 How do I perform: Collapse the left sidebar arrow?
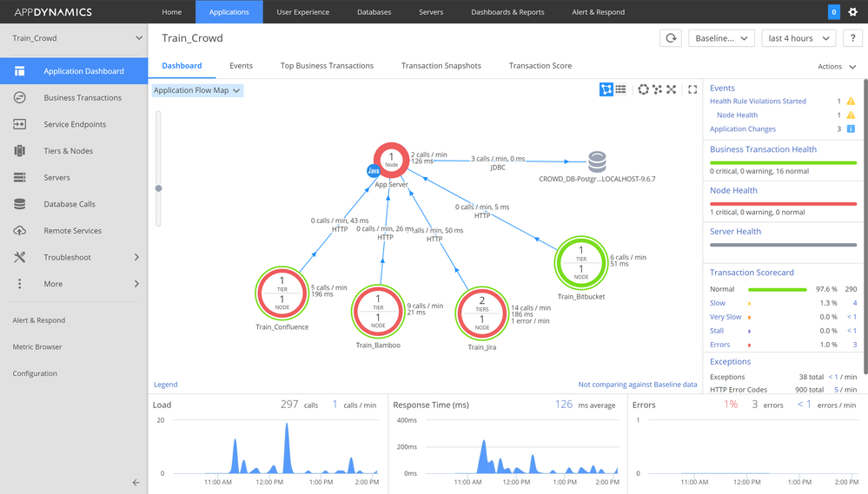coord(136,483)
